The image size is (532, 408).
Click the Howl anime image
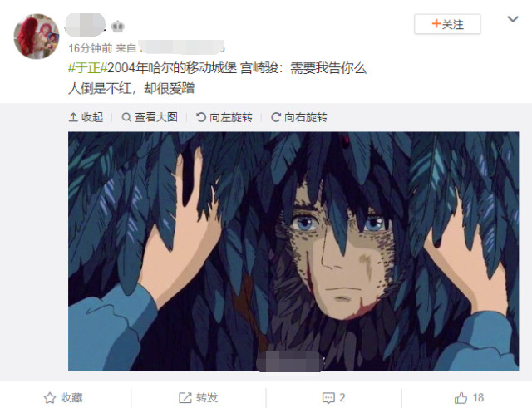click(x=293, y=251)
